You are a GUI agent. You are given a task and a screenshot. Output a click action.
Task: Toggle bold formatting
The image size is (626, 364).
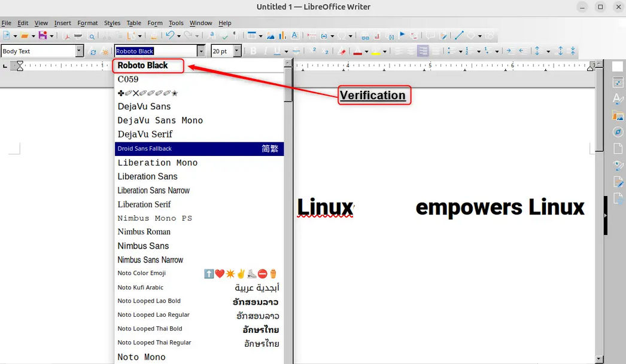click(254, 51)
